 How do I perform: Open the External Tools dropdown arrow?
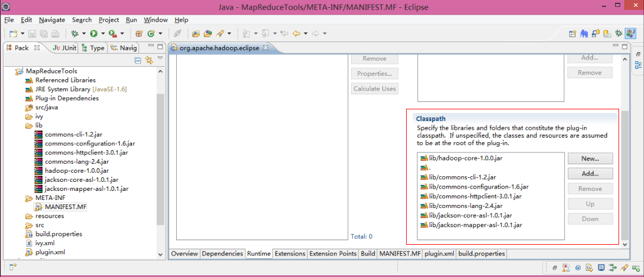pos(122,33)
